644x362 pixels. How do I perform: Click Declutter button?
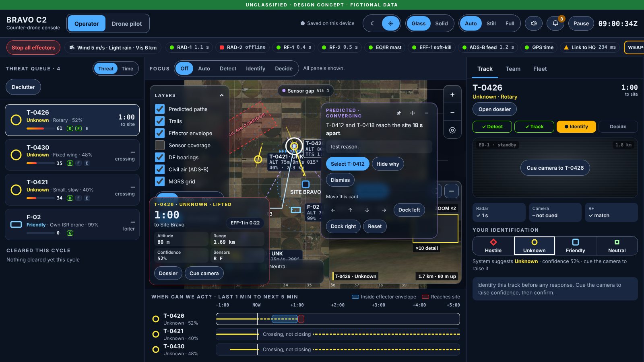[23, 87]
